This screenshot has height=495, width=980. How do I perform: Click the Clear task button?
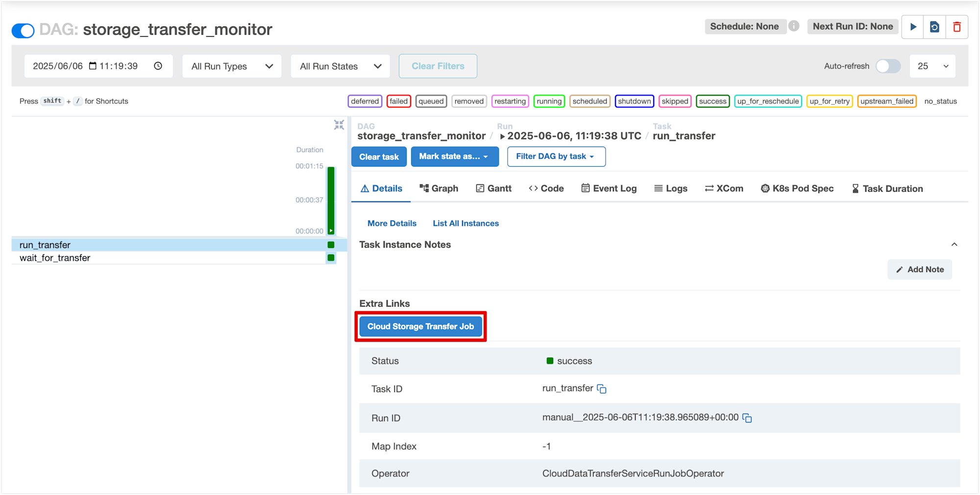coord(379,157)
